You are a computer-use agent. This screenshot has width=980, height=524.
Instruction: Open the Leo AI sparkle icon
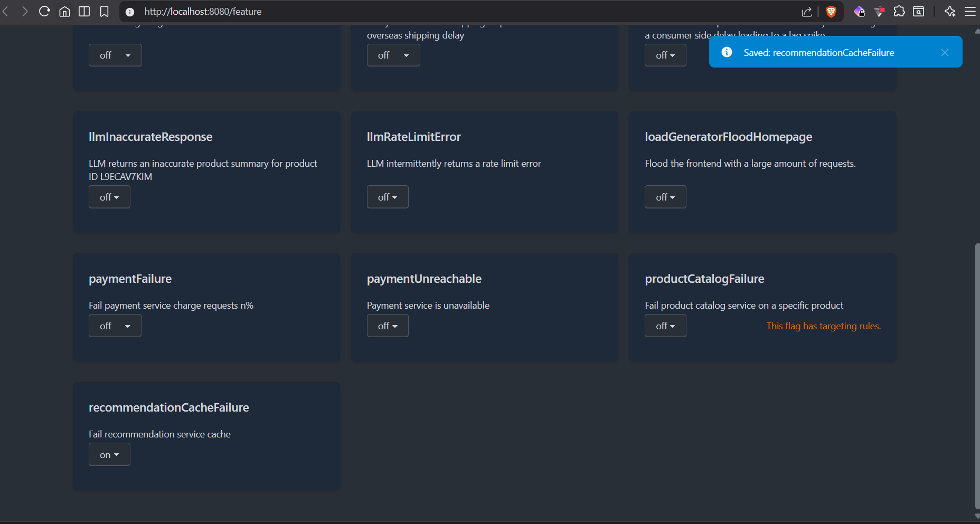click(x=950, y=12)
